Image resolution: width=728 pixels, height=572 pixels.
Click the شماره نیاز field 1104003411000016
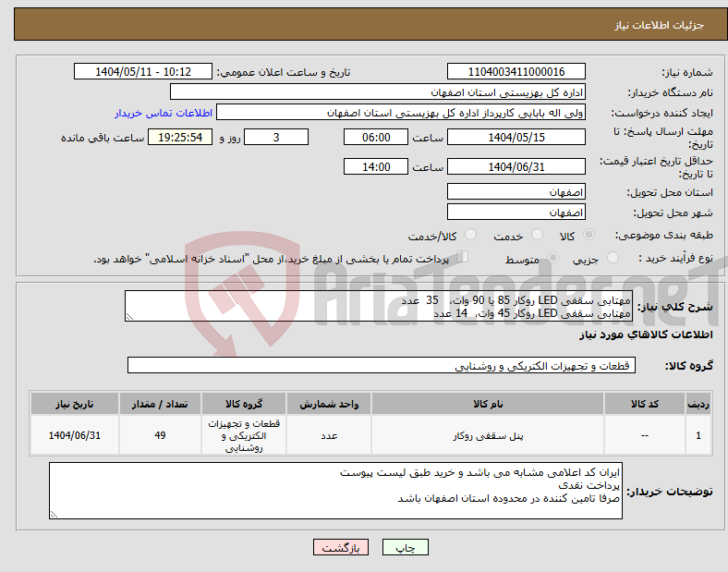pos(516,72)
